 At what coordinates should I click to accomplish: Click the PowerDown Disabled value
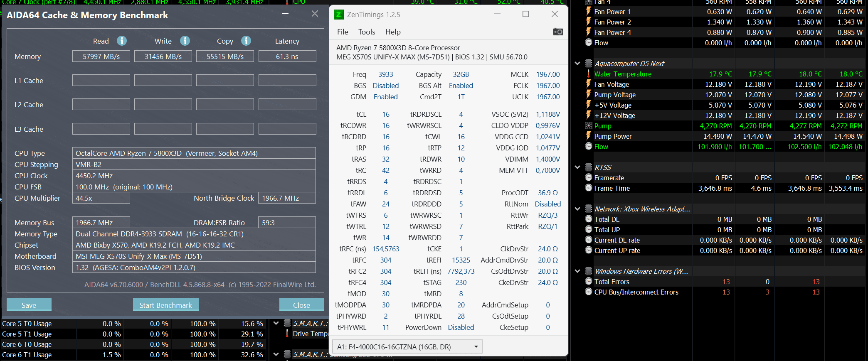(461, 327)
